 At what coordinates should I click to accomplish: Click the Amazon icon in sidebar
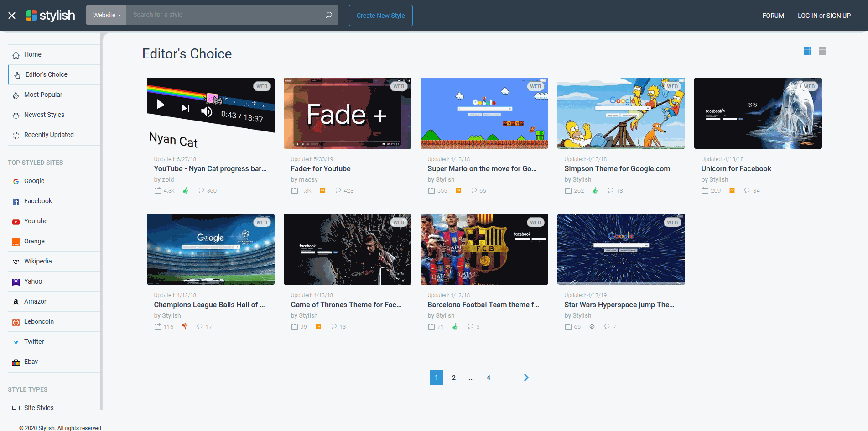[x=16, y=302]
